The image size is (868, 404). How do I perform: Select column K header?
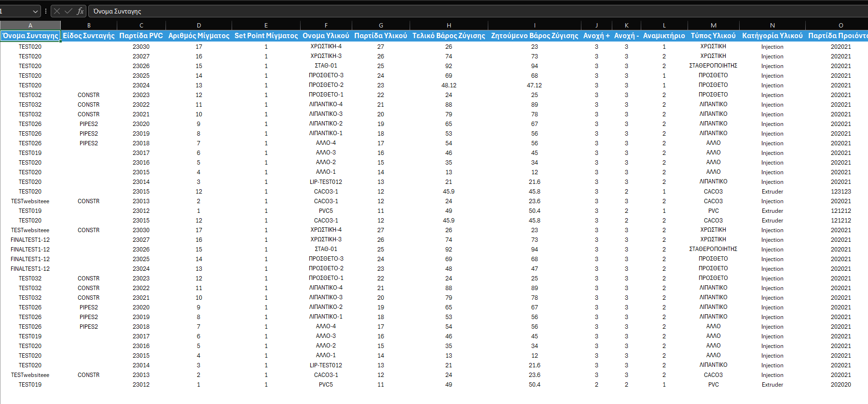(x=626, y=25)
